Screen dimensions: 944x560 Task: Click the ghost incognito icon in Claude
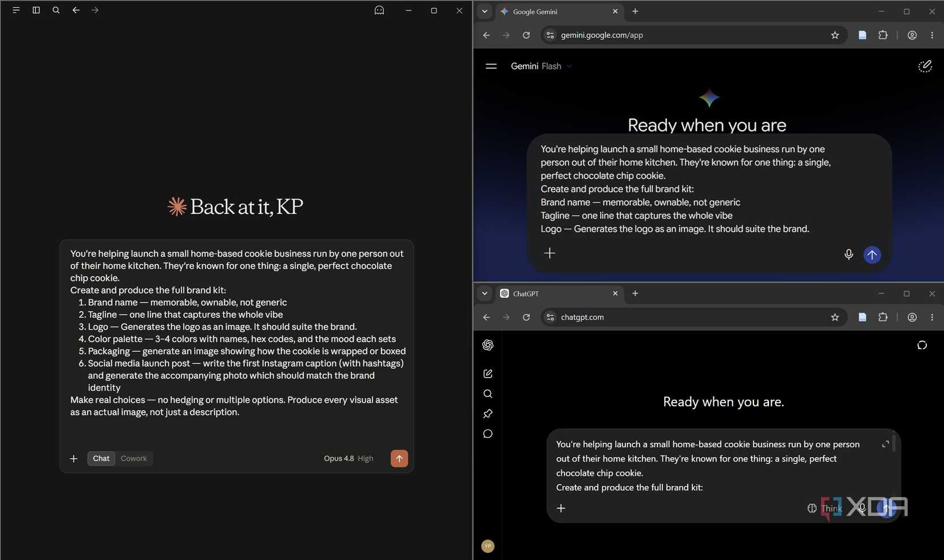pyautogui.click(x=379, y=10)
